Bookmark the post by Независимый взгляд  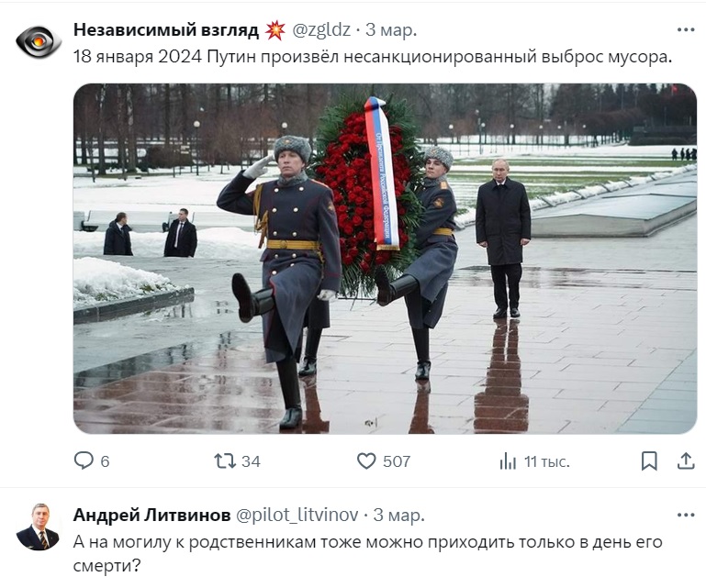pyautogui.click(x=649, y=461)
